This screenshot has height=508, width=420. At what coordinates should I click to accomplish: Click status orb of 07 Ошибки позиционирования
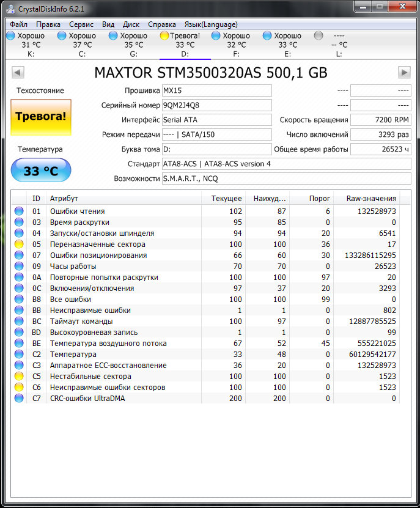click(x=19, y=255)
